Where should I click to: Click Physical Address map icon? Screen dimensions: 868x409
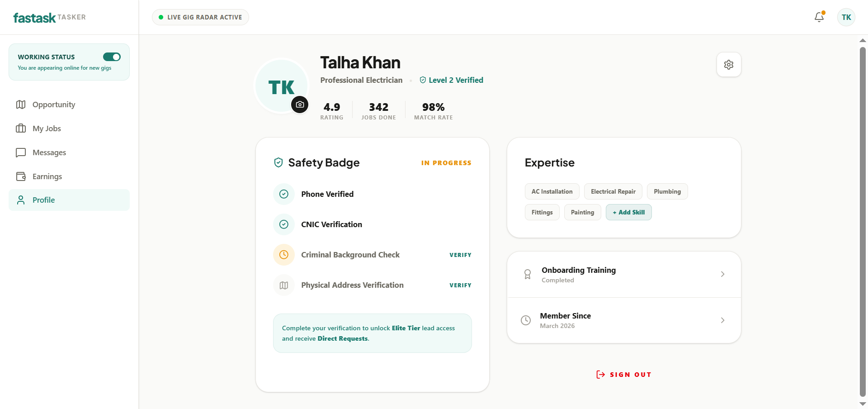coord(284,285)
